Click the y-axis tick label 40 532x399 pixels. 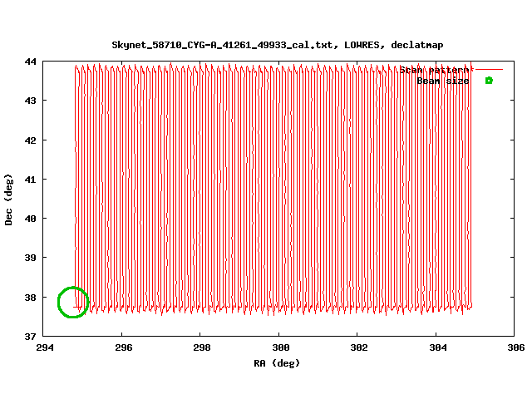tap(30, 219)
